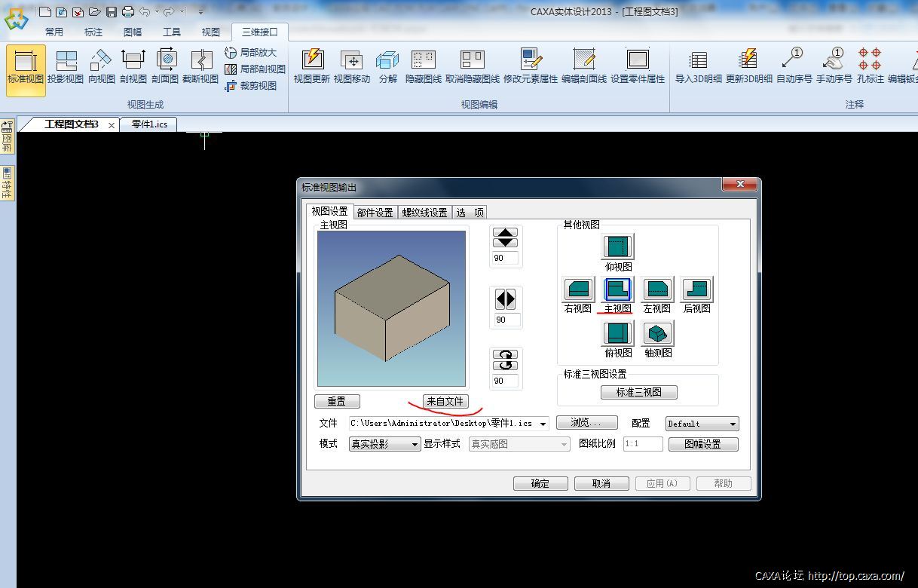Toggle the 仰视图 bottom view button
This screenshot has width=918, height=588.
[x=618, y=247]
